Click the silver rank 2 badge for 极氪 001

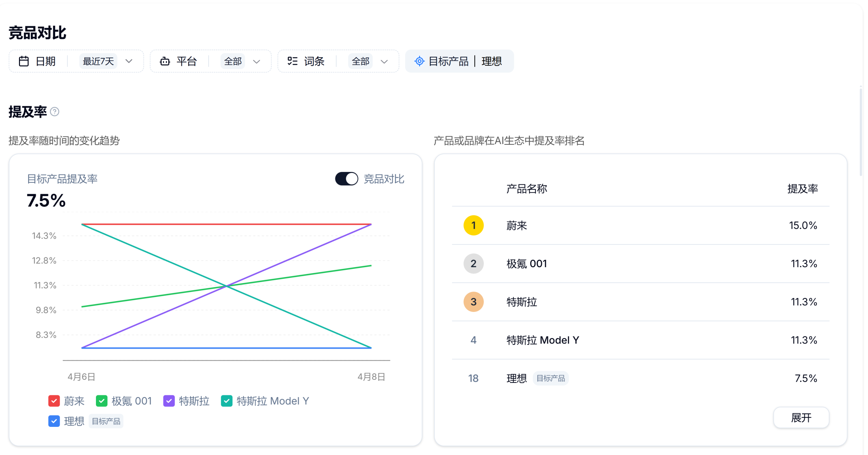(473, 263)
